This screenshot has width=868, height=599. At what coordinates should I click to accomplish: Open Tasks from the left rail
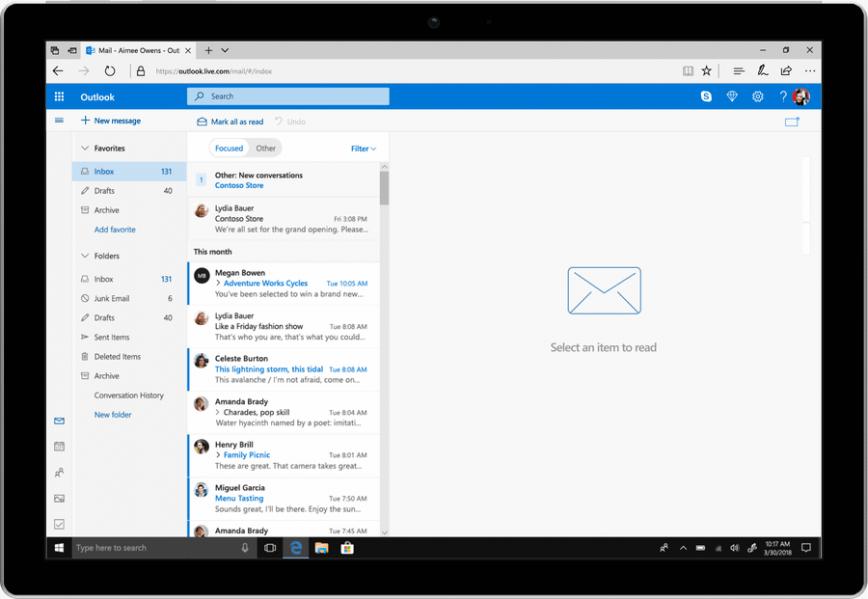tap(59, 524)
